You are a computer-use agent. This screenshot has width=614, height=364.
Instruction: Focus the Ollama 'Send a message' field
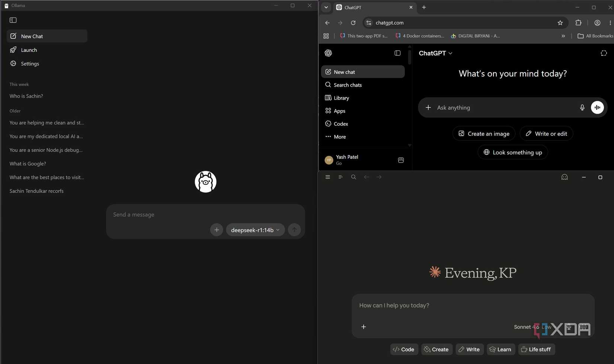coord(205,215)
